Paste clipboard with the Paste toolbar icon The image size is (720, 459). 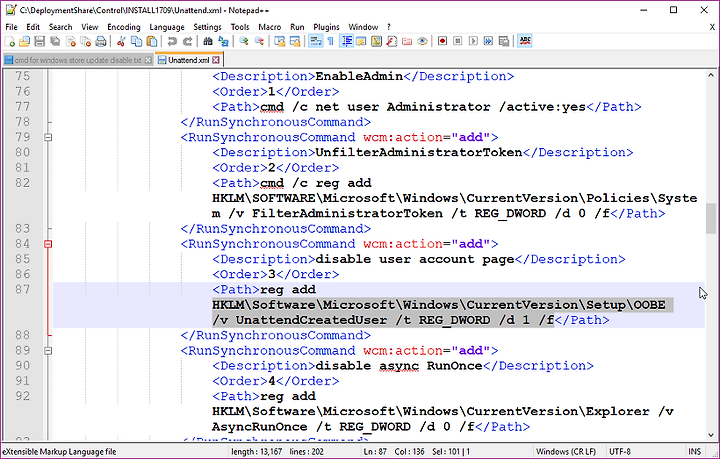(x=152, y=42)
